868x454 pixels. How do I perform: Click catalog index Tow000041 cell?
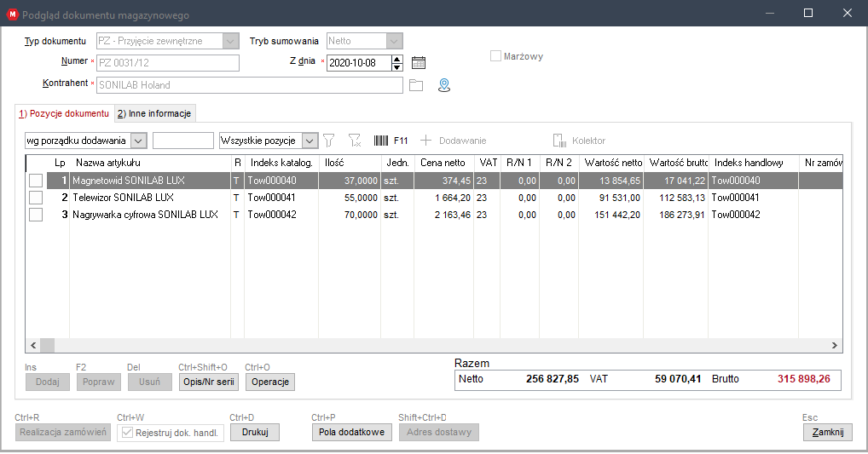pyautogui.click(x=281, y=198)
